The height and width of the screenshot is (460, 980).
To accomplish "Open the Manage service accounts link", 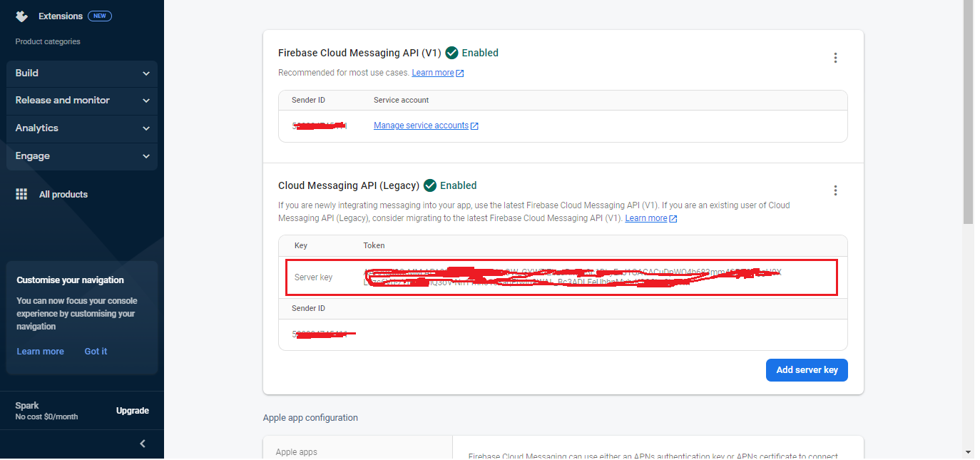I will pyautogui.click(x=421, y=126).
